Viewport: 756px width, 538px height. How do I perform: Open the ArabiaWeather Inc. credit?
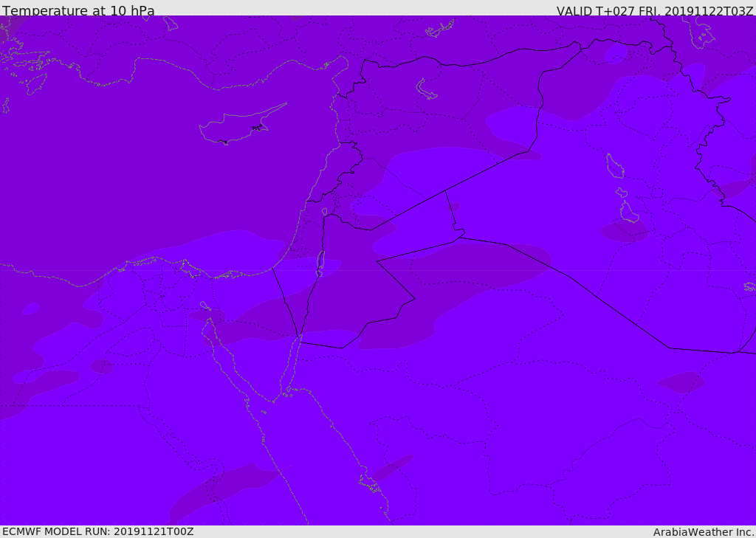[x=704, y=532]
